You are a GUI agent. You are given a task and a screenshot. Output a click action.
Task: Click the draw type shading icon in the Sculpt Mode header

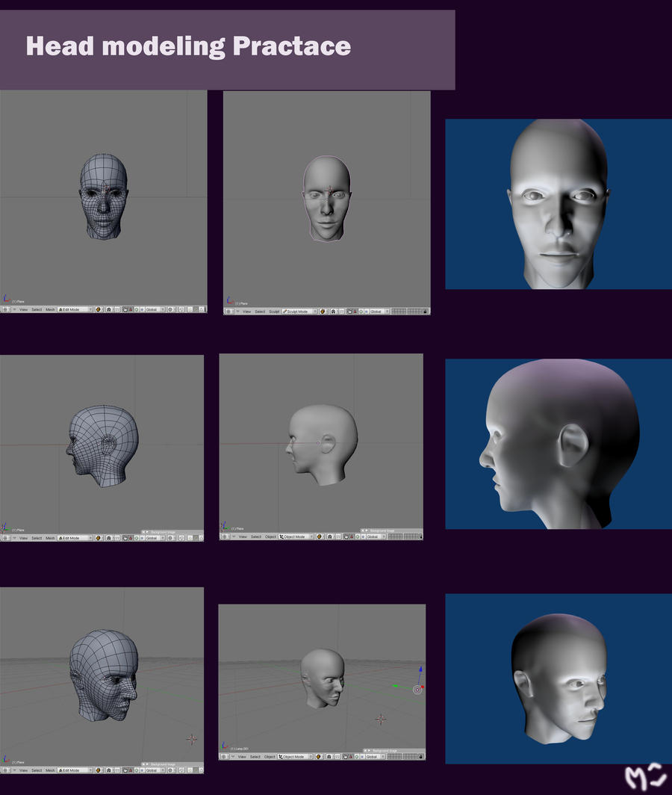pos(323,312)
